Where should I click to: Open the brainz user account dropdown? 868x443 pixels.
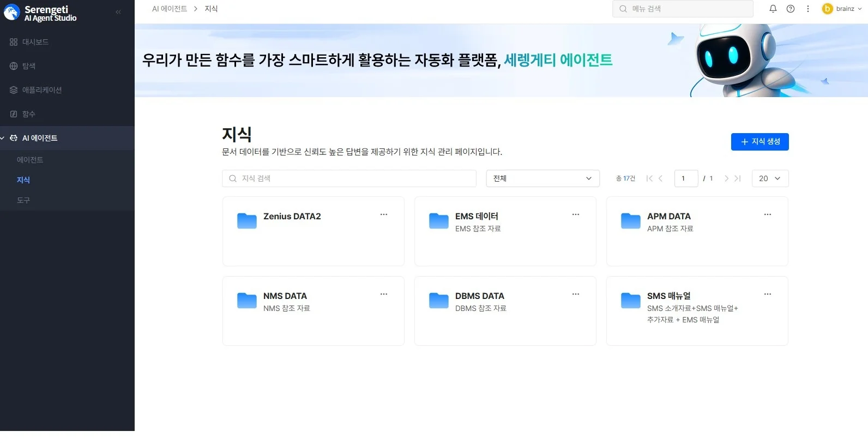click(842, 9)
